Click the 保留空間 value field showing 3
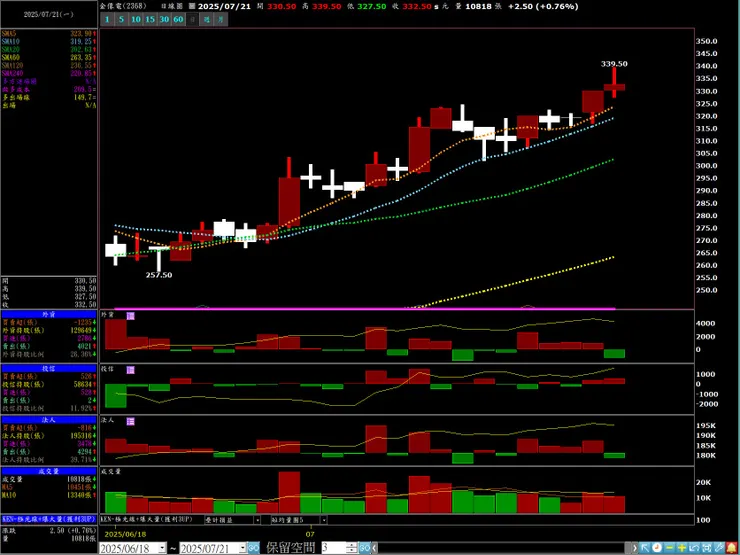Screen dimensions: 740x555 click(x=334, y=548)
